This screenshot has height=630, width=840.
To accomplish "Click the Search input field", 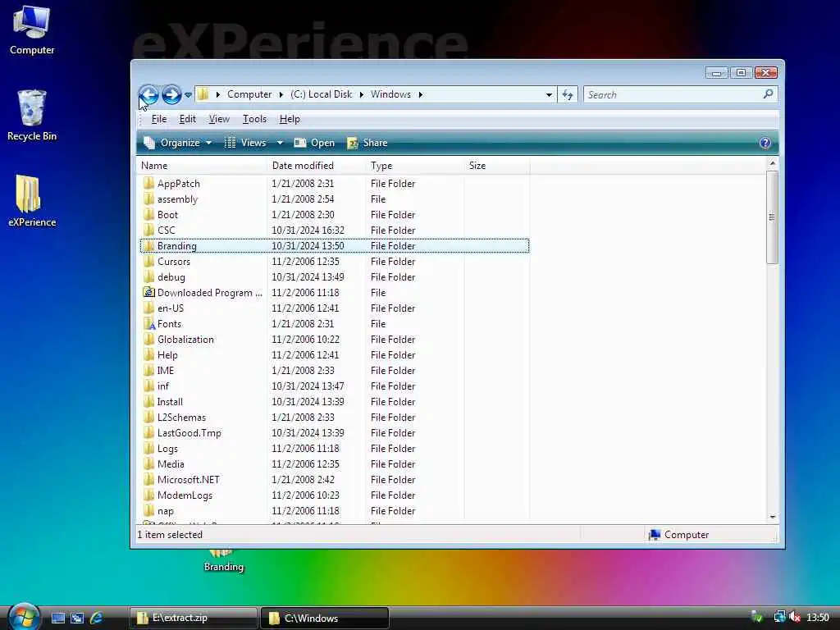I will click(673, 95).
